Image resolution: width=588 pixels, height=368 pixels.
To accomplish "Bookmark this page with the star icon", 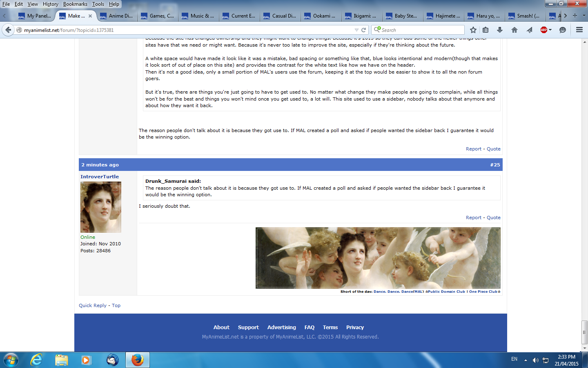I will 473,30.
